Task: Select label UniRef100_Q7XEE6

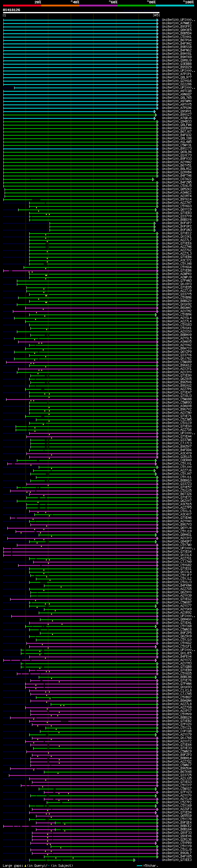Action: [177, 243]
